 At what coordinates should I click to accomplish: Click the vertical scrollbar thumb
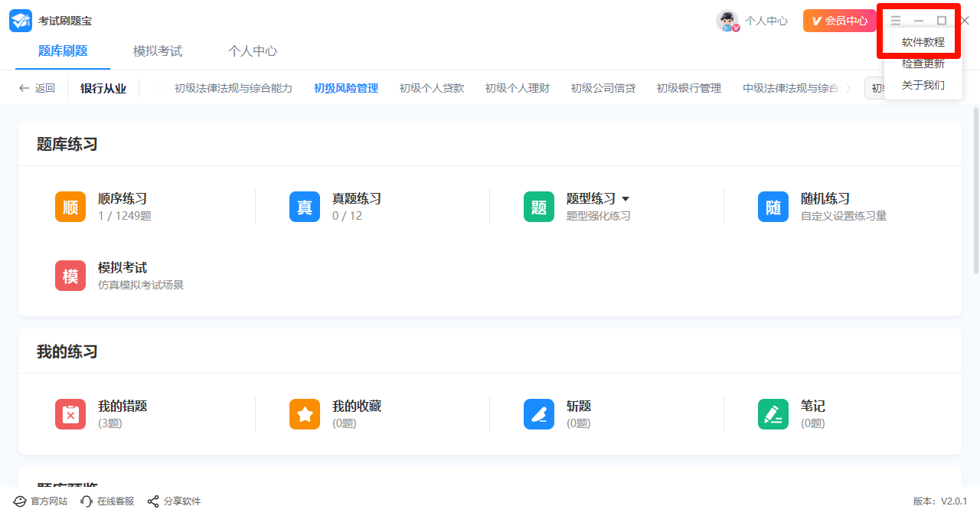pyautogui.click(x=975, y=190)
